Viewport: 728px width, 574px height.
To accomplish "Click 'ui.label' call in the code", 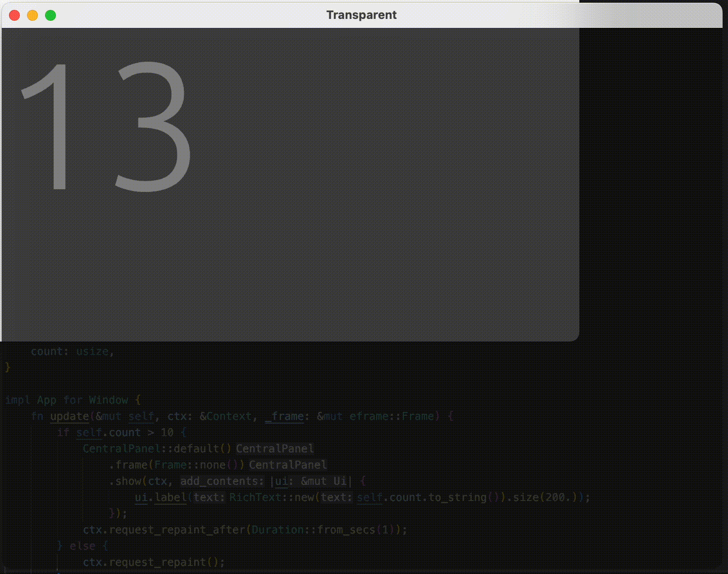I will tap(161, 497).
